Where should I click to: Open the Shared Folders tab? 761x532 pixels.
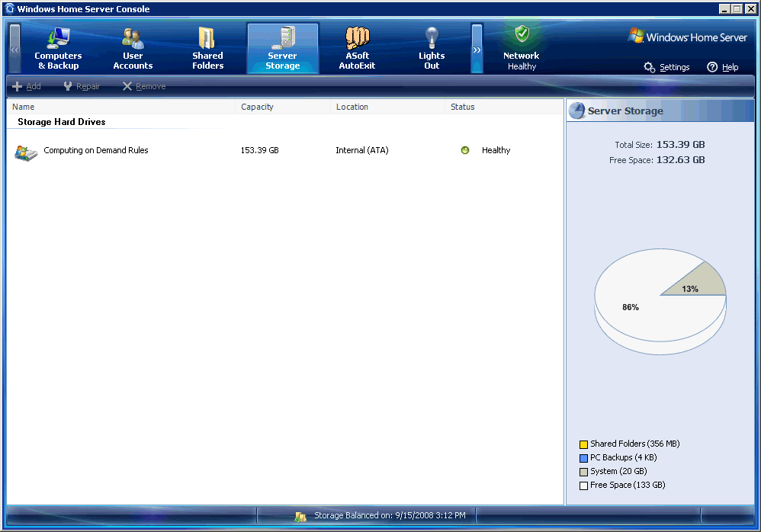coord(207,49)
